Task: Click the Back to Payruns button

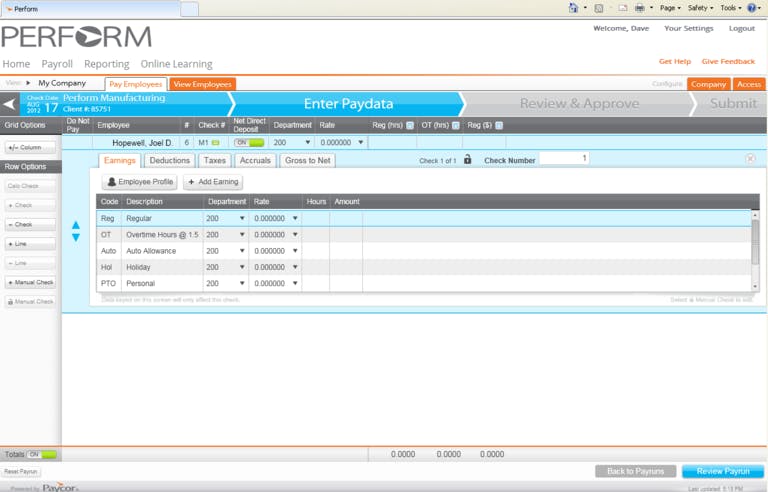Action: click(x=636, y=471)
